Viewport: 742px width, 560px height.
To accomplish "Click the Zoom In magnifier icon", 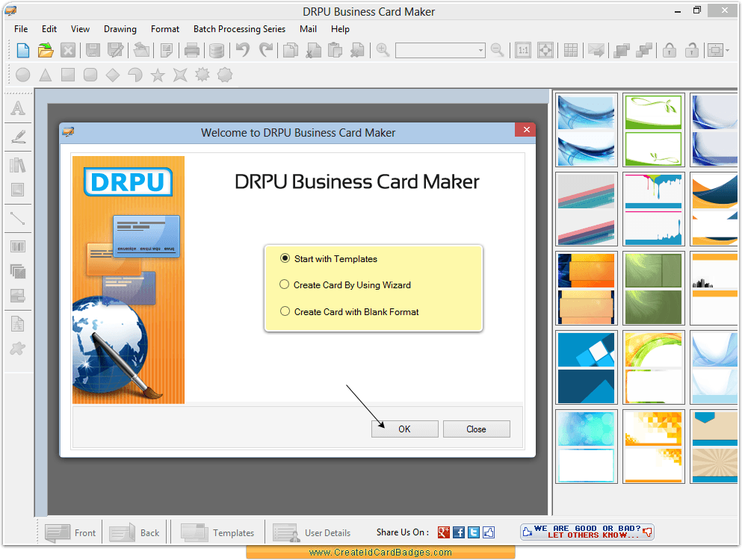I will coord(383,50).
